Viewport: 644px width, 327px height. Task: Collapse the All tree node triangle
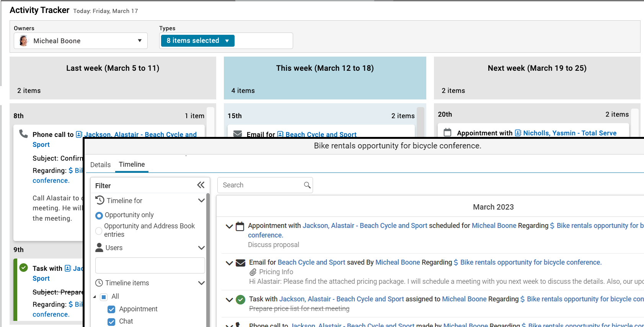point(95,297)
